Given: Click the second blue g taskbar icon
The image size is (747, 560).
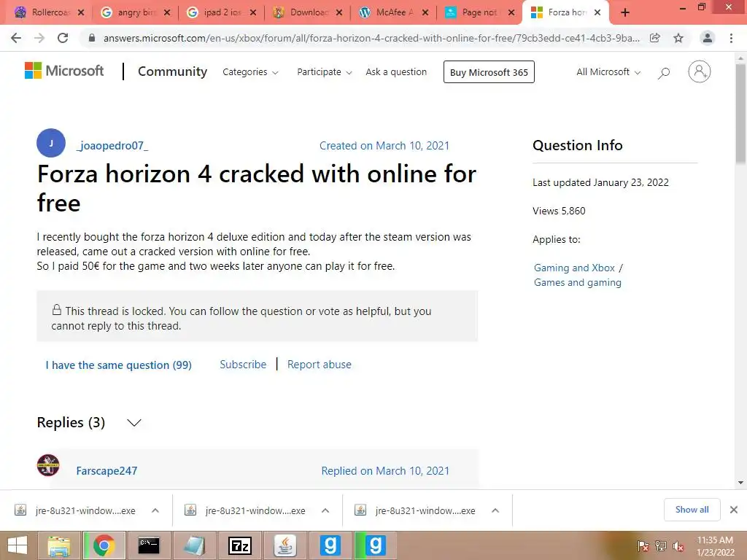Looking at the screenshot, I should (x=376, y=545).
